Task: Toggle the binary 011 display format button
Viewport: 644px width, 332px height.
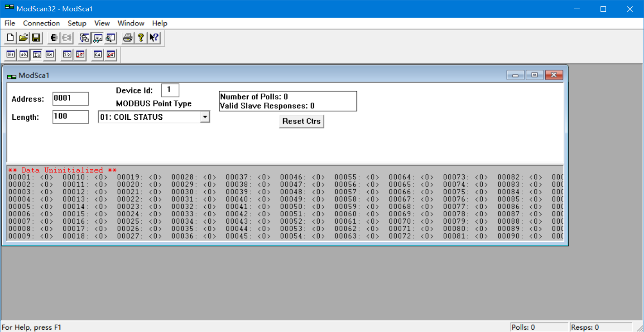Action: (x=10, y=54)
